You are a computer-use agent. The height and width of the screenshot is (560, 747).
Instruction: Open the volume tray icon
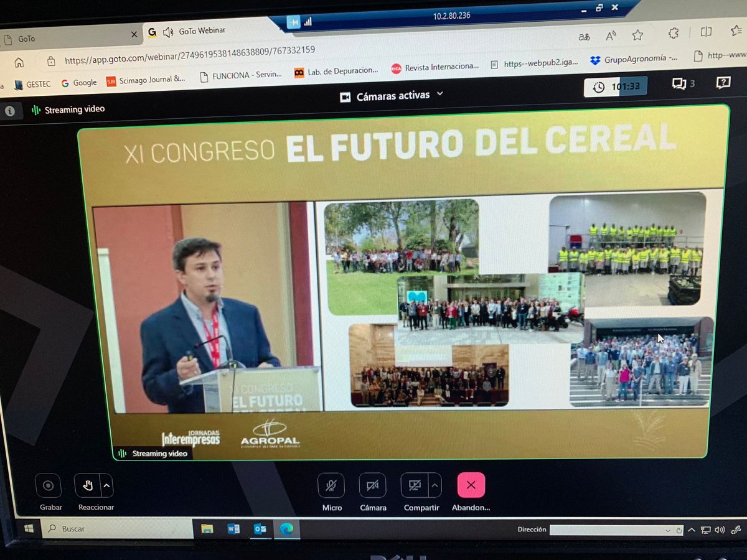point(720,530)
